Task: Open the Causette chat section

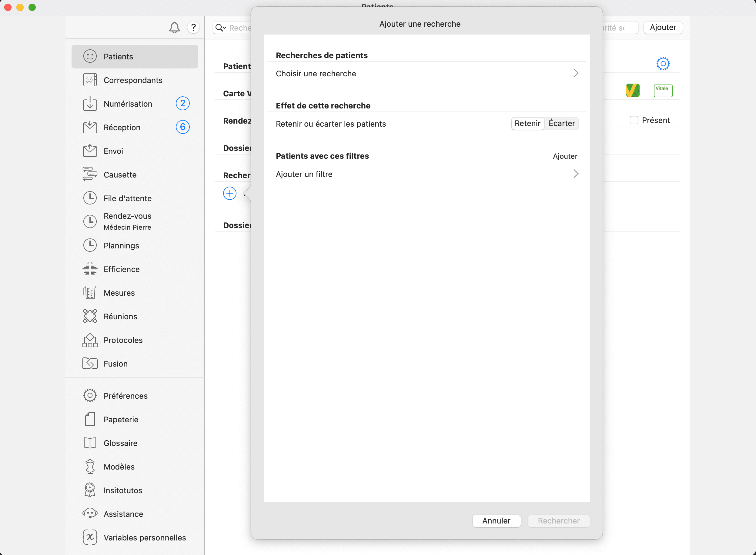Action: click(x=120, y=175)
